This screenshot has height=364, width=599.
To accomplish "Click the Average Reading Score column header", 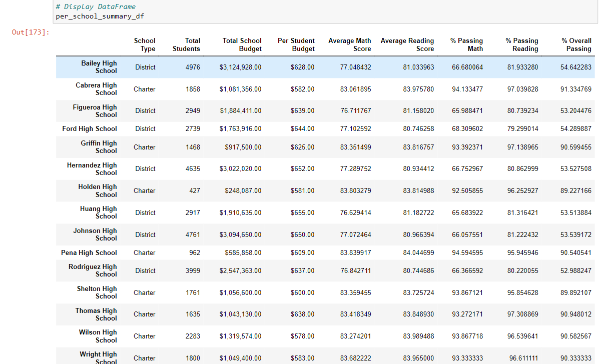I will [407, 44].
